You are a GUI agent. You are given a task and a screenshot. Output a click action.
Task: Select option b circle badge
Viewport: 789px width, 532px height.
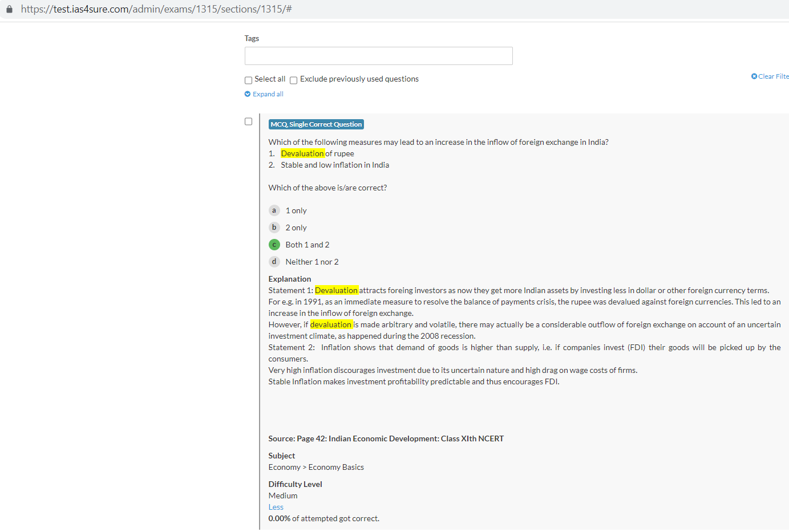(274, 228)
